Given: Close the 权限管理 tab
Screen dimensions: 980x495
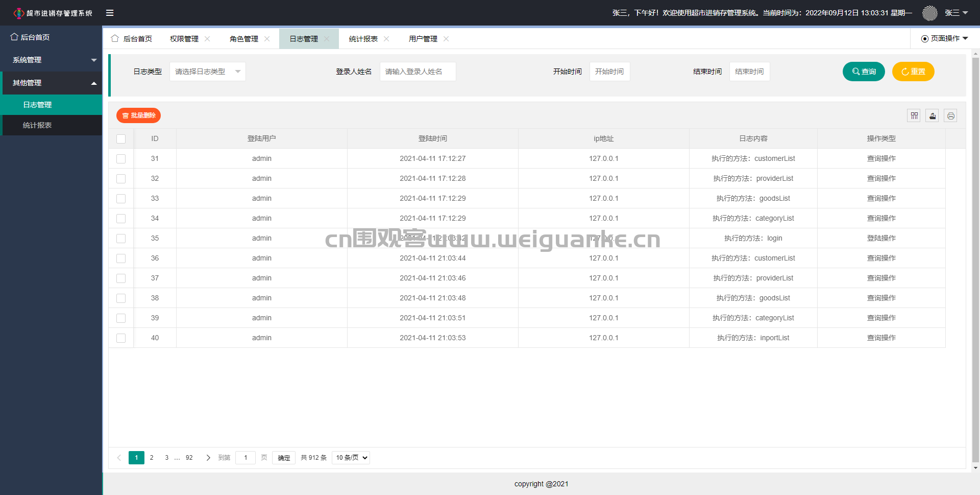Looking at the screenshot, I should click(x=207, y=39).
